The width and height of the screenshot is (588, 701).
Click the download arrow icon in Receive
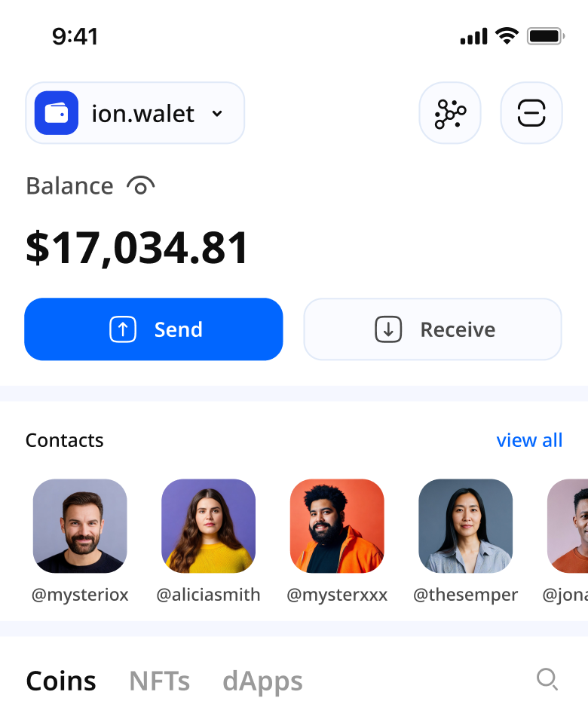(x=388, y=329)
